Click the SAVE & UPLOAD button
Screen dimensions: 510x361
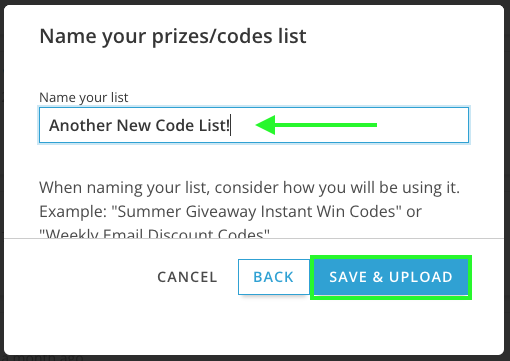point(391,277)
